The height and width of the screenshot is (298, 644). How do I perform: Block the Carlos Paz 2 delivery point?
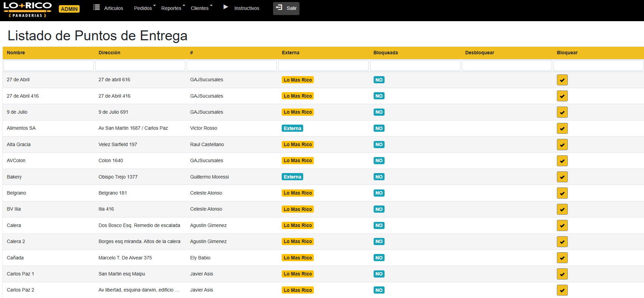click(562, 290)
